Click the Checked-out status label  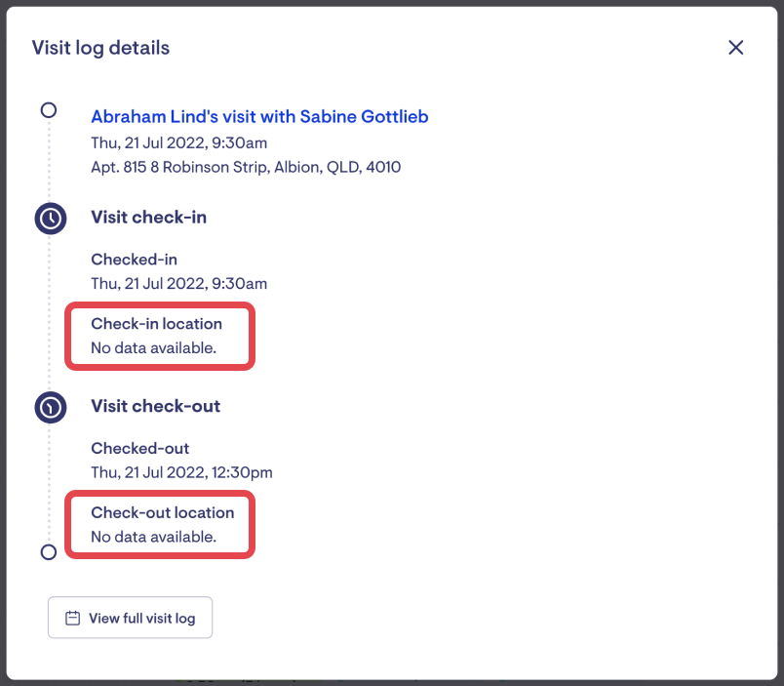click(x=139, y=449)
